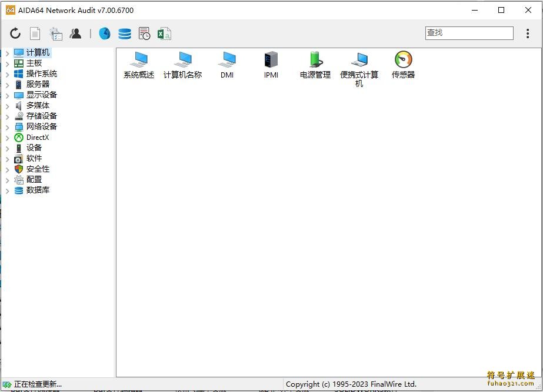Click the user accounts toolbar icon

click(75, 33)
